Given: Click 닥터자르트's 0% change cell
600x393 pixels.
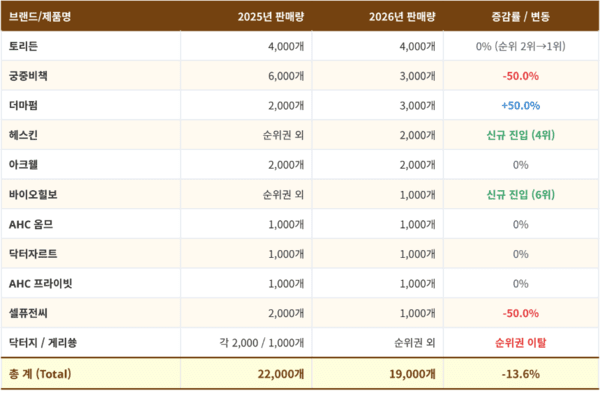Looking at the screenshot, I should [521, 254].
